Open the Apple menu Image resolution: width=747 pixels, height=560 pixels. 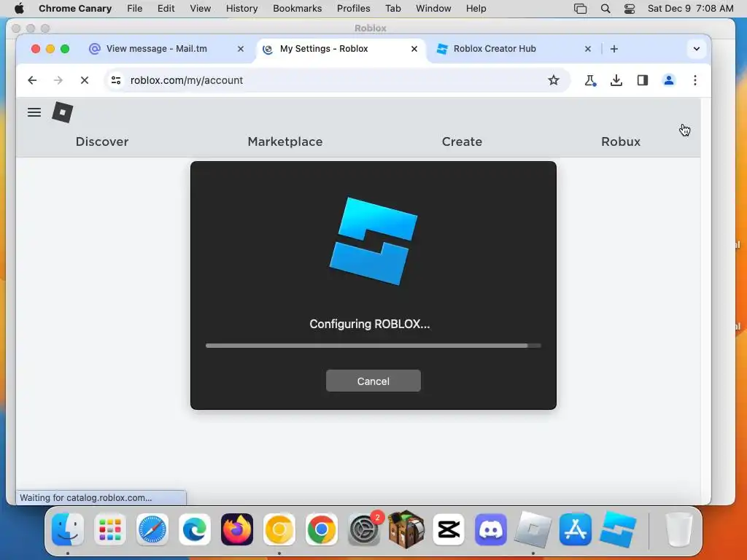click(x=18, y=9)
